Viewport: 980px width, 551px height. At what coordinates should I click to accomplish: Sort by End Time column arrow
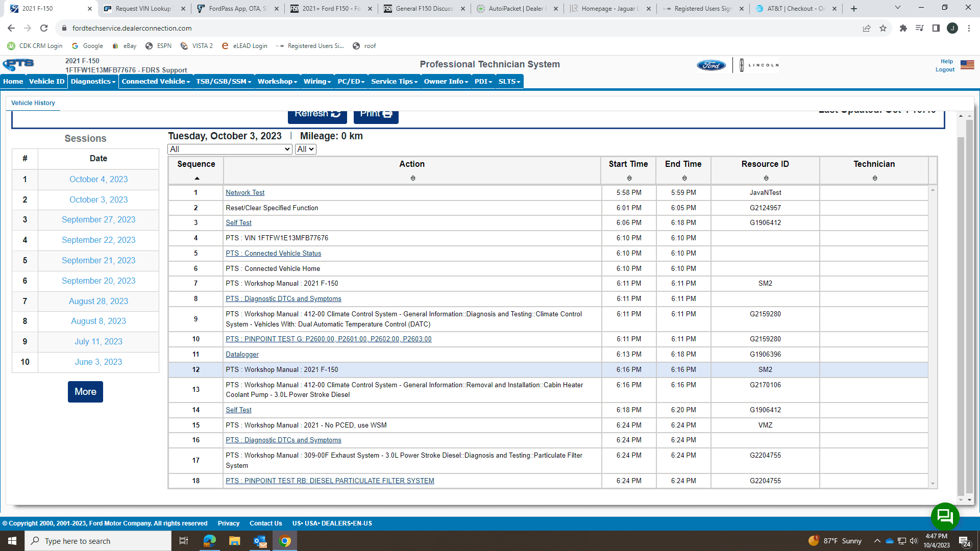684,178
